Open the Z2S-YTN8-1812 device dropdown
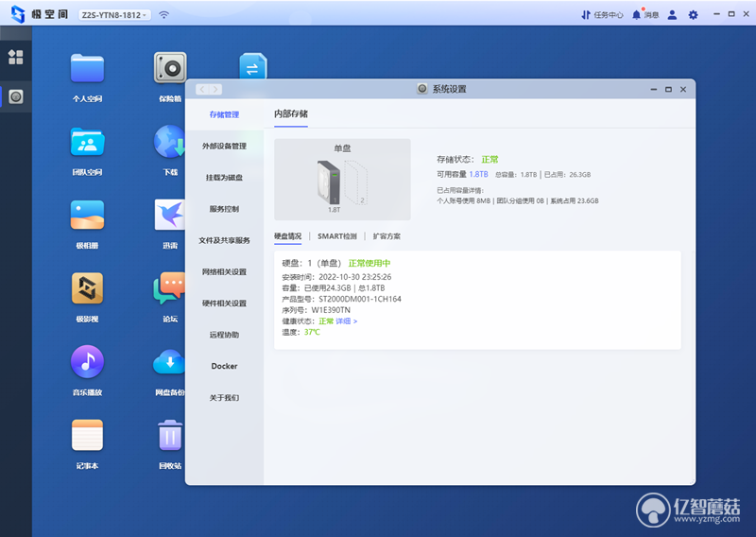This screenshot has height=537, width=756. pos(114,15)
